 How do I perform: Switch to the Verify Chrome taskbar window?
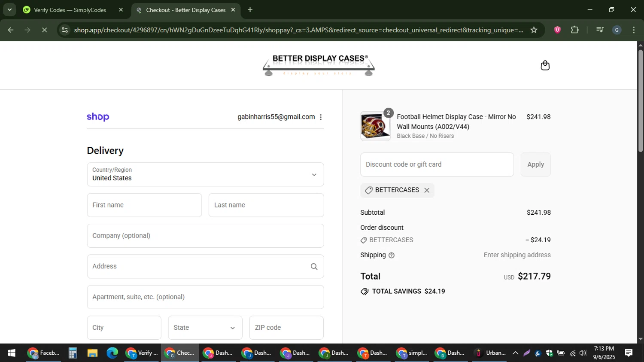[142, 353]
